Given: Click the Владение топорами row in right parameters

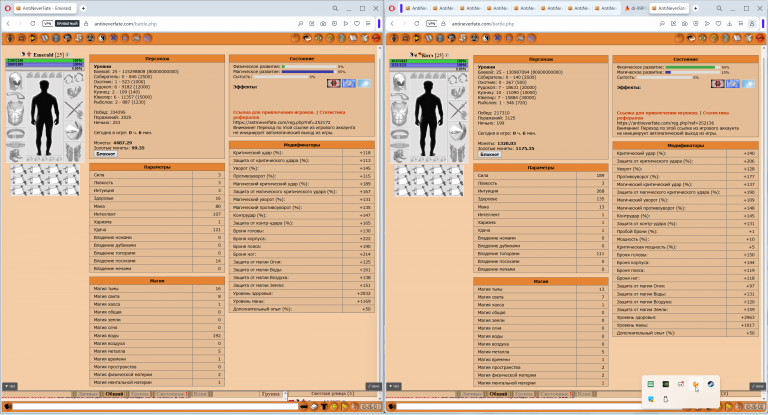Looking at the screenshot, I should click(x=541, y=254).
